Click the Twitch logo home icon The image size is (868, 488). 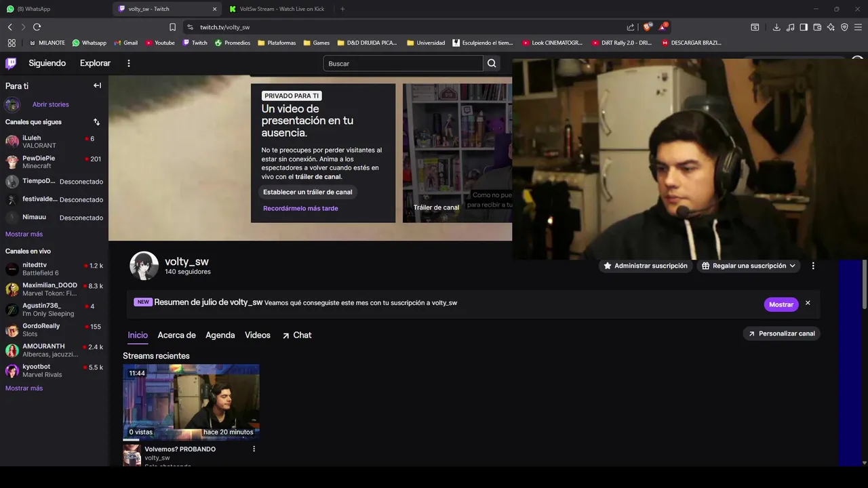coord(11,63)
